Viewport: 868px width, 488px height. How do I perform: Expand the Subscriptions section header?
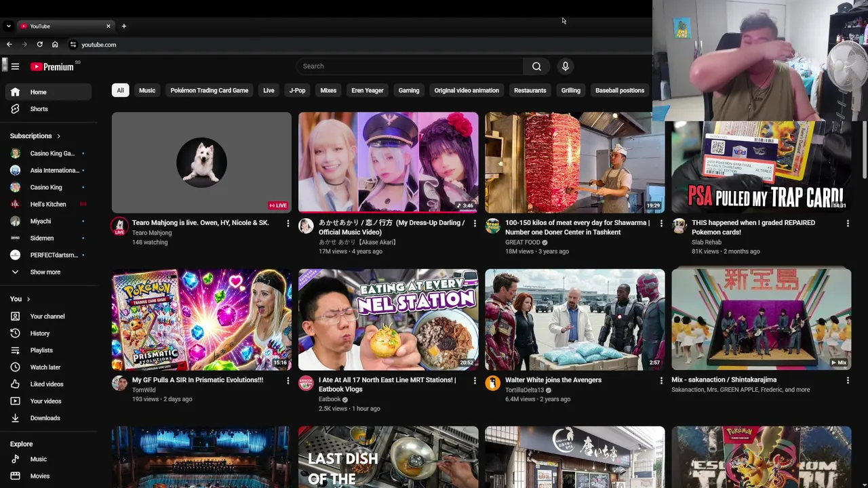[35, 136]
